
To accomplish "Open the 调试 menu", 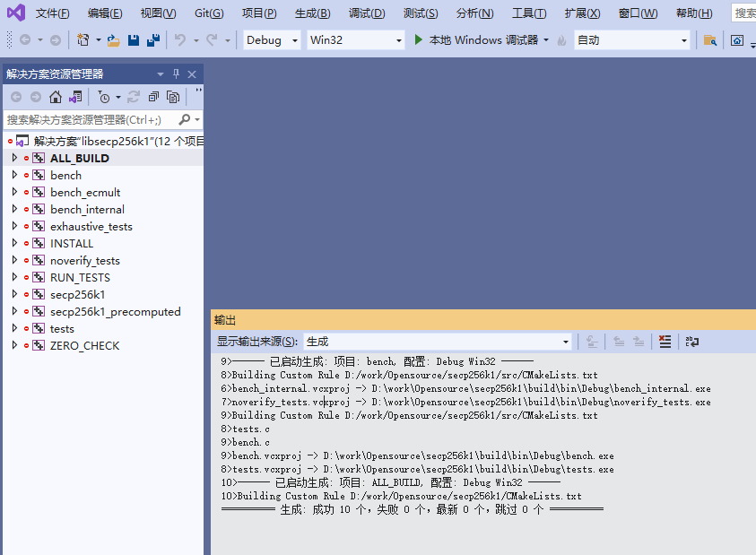I will click(367, 13).
